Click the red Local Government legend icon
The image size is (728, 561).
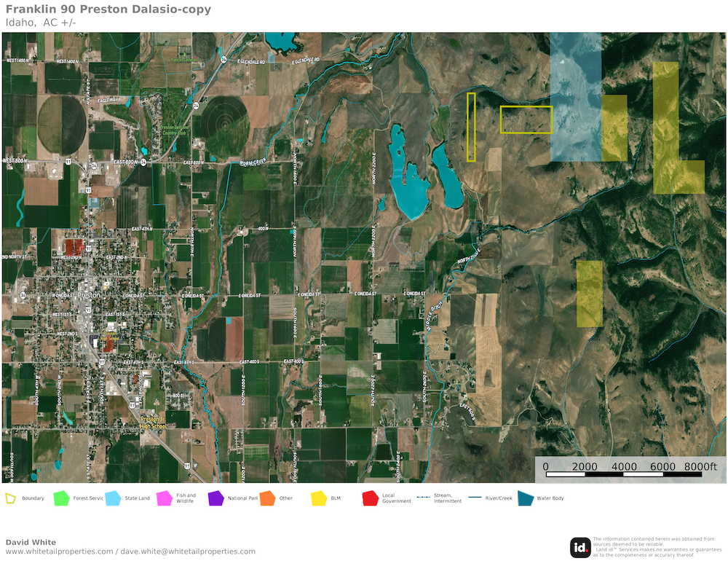click(x=370, y=498)
